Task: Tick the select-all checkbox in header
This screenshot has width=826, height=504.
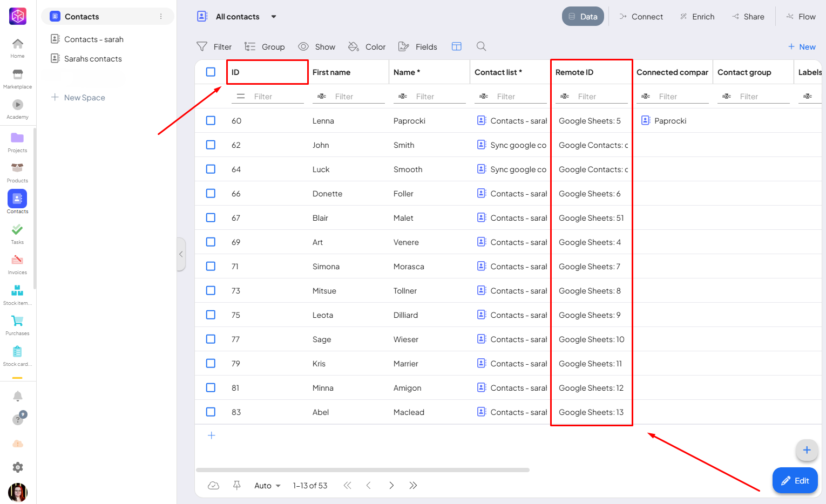Action: click(x=211, y=72)
